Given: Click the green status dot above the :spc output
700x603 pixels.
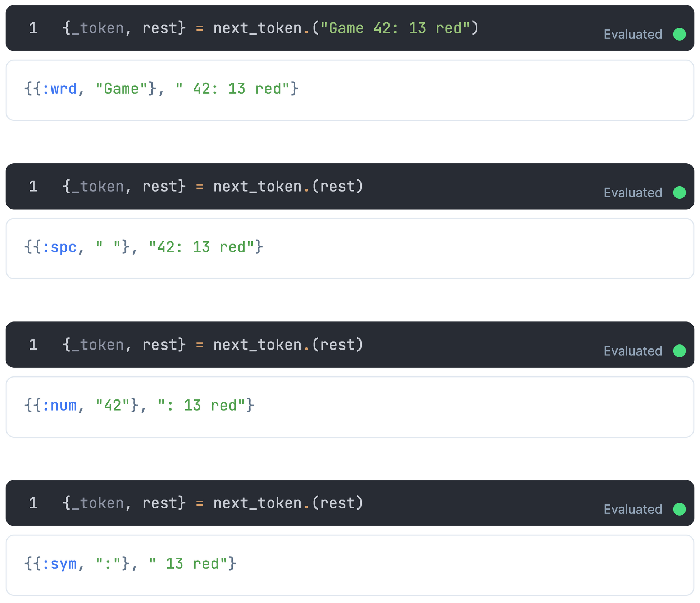Looking at the screenshot, I should pos(679,193).
